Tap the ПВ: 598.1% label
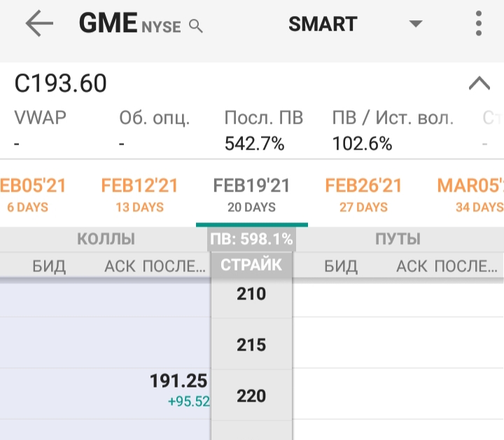The height and width of the screenshot is (440, 504). [x=251, y=239]
